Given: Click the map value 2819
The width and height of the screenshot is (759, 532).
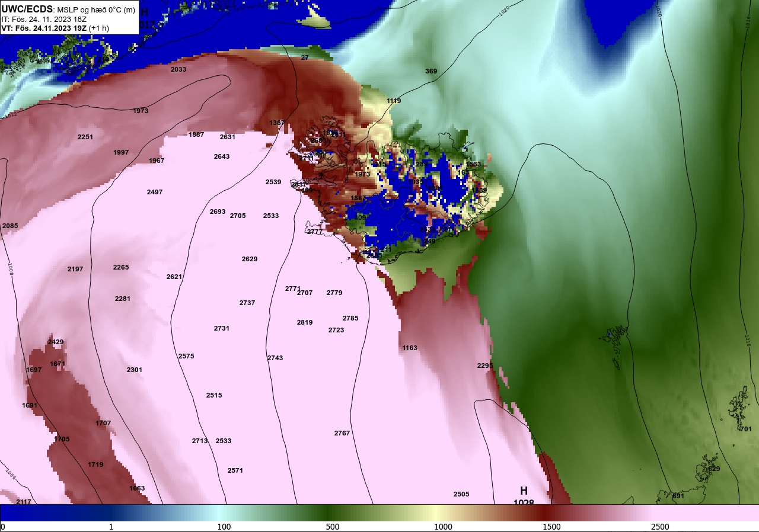Looking at the screenshot, I should (305, 322).
